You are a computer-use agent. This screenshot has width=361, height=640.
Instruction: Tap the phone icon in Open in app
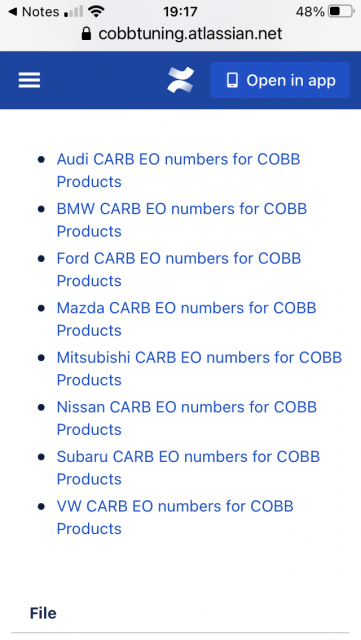[232, 80]
